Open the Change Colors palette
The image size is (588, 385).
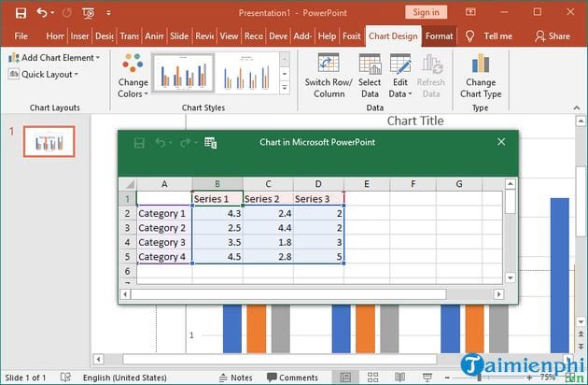(133, 76)
